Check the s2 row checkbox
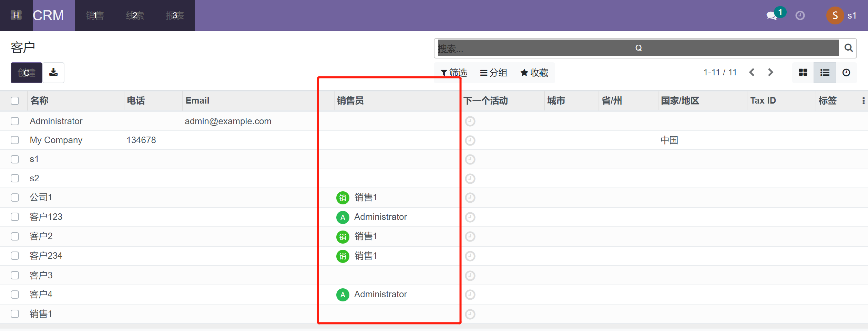The height and width of the screenshot is (331, 868). (15, 178)
